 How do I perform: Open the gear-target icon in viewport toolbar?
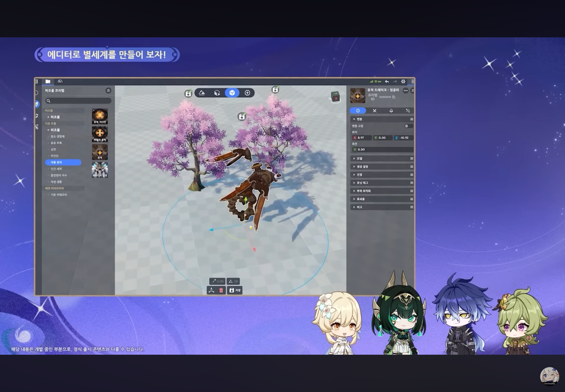[247, 93]
